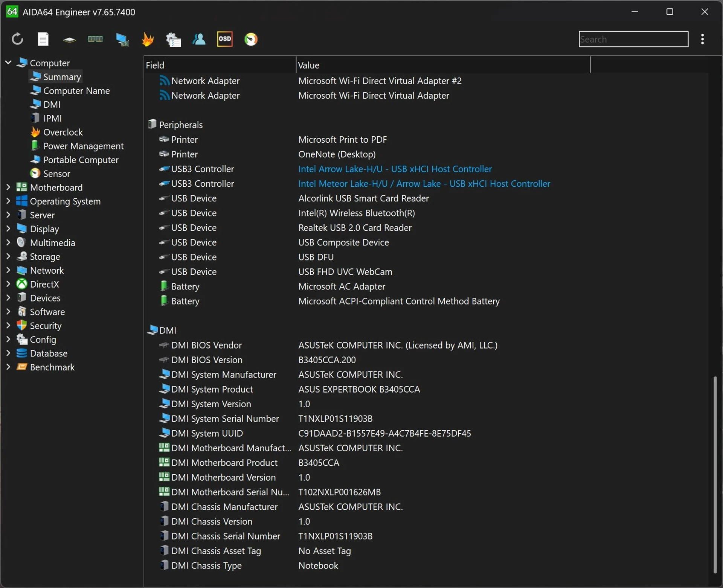Expand the Multimedia node
This screenshot has height=588, width=723.
[x=8, y=242]
